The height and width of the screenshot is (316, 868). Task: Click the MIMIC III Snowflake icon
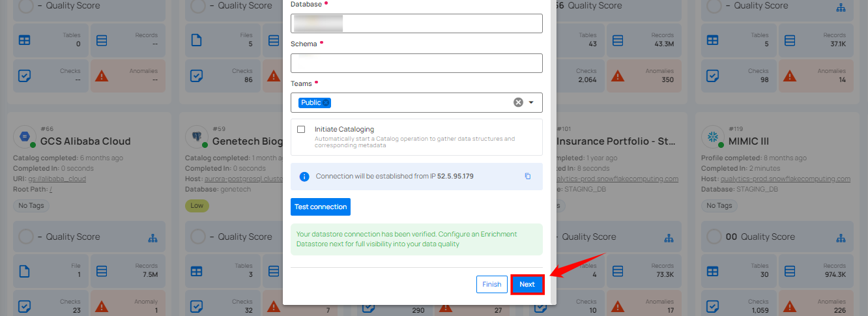pos(712,137)
